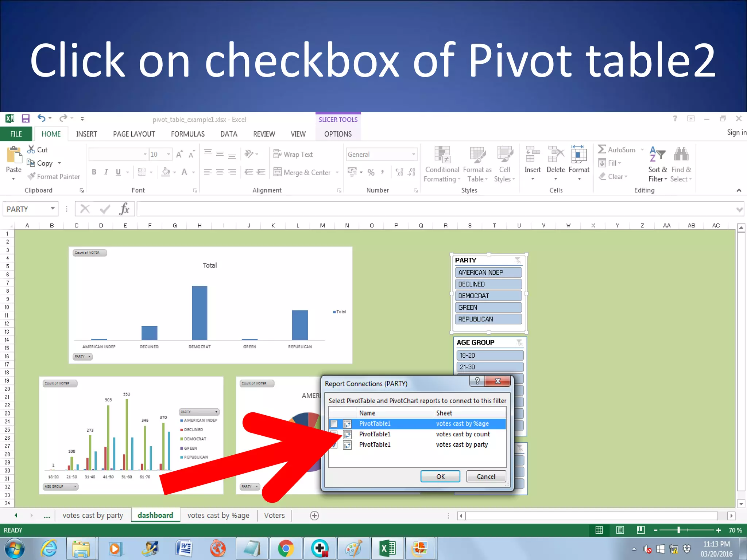Open the Name Box dropdown arrow

pos(53,209)
